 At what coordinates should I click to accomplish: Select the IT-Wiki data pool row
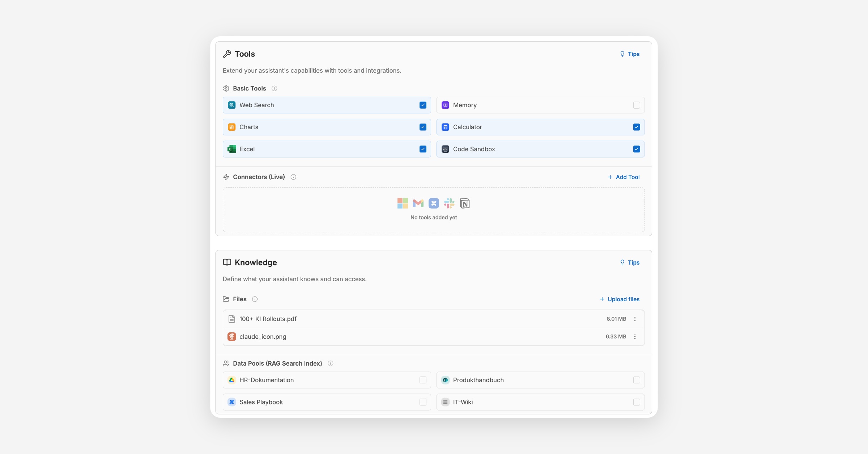pyautogui.click(x=540, y=402)
